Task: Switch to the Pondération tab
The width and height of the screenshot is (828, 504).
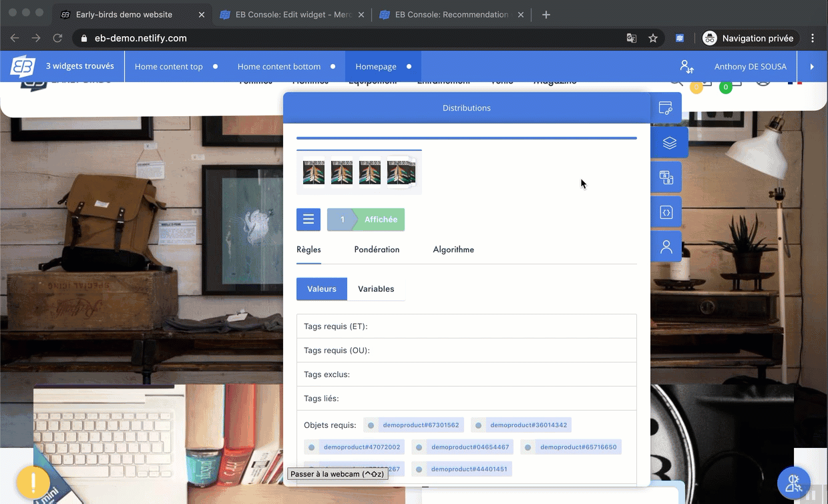Action: point(377,250)
